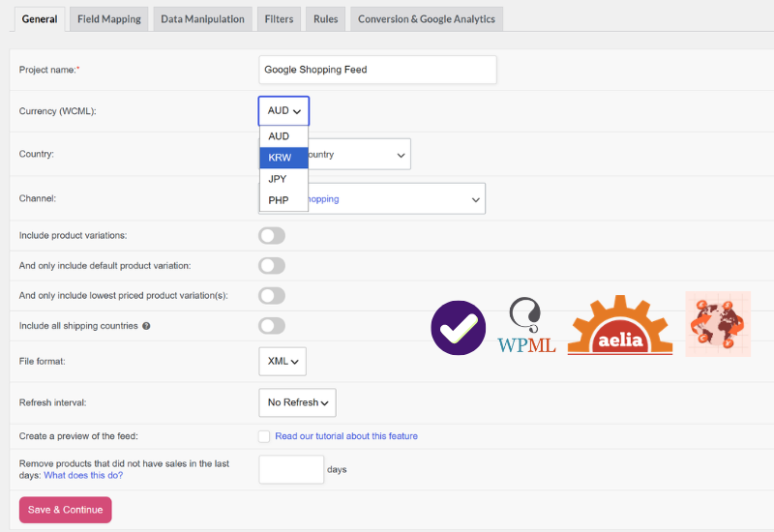Click the days number input field
The height and width of the screenshot is (532, 774).
point(291,469)
